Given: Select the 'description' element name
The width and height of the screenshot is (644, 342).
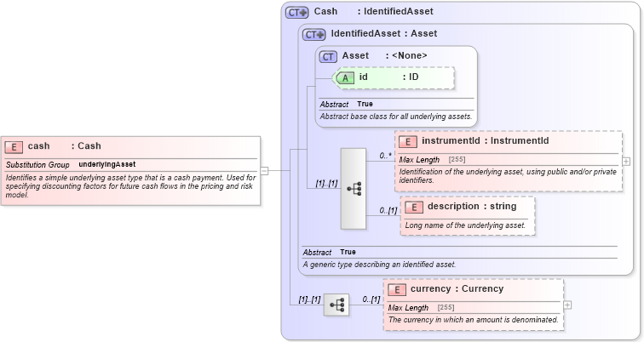Looking at the screenshot, I should [x=453, y=206].
